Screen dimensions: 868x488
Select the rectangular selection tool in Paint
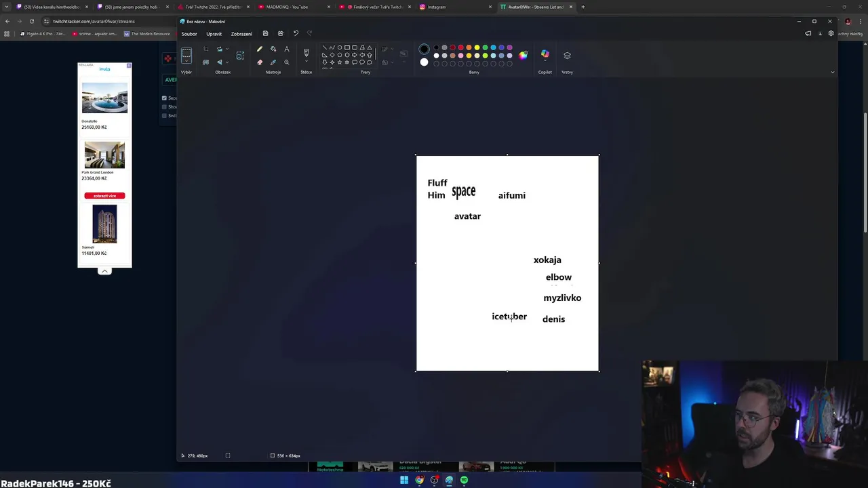(186, 54)
